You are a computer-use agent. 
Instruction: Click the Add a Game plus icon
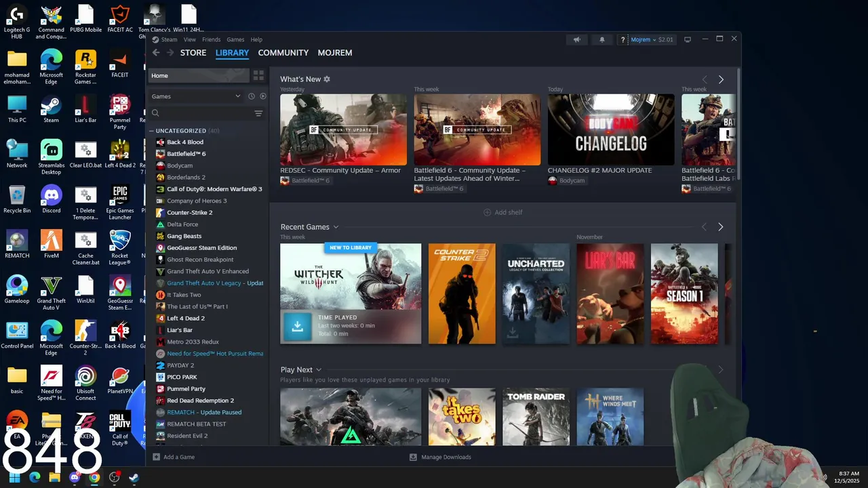coord(157,457)
